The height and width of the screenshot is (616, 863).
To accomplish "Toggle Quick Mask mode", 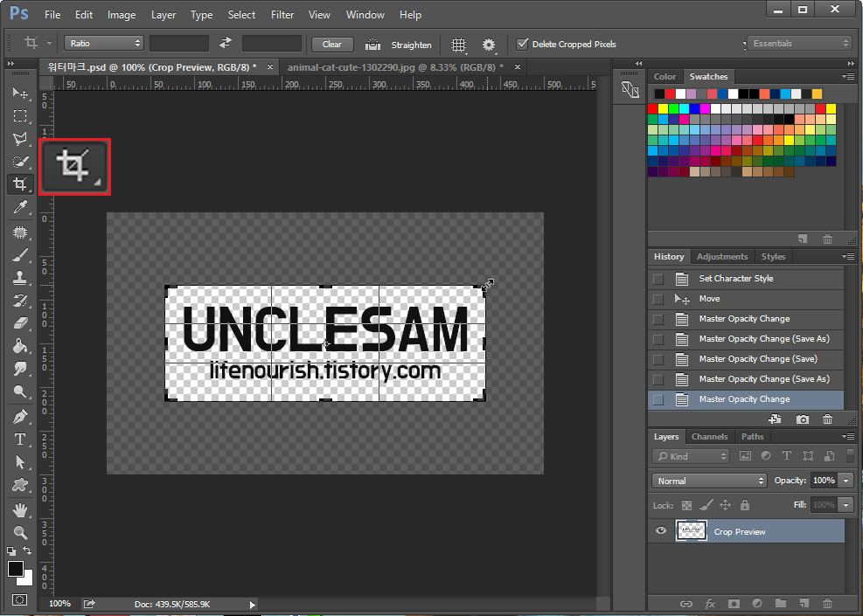I will [x=20, y=600].
